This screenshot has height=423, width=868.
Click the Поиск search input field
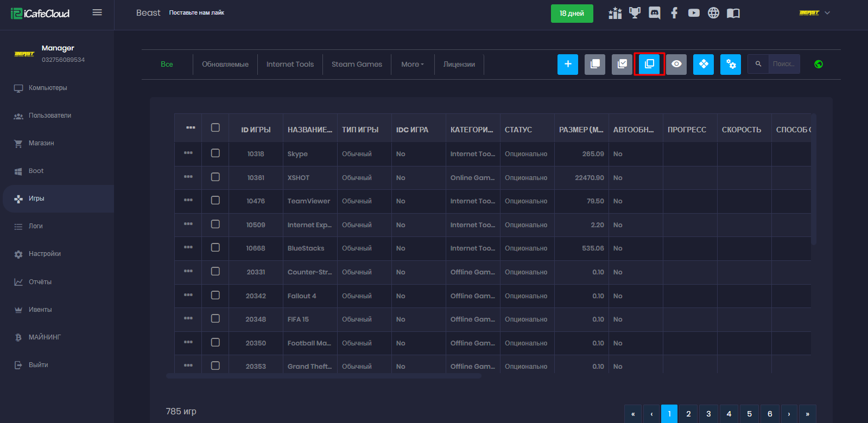(784, 64)
